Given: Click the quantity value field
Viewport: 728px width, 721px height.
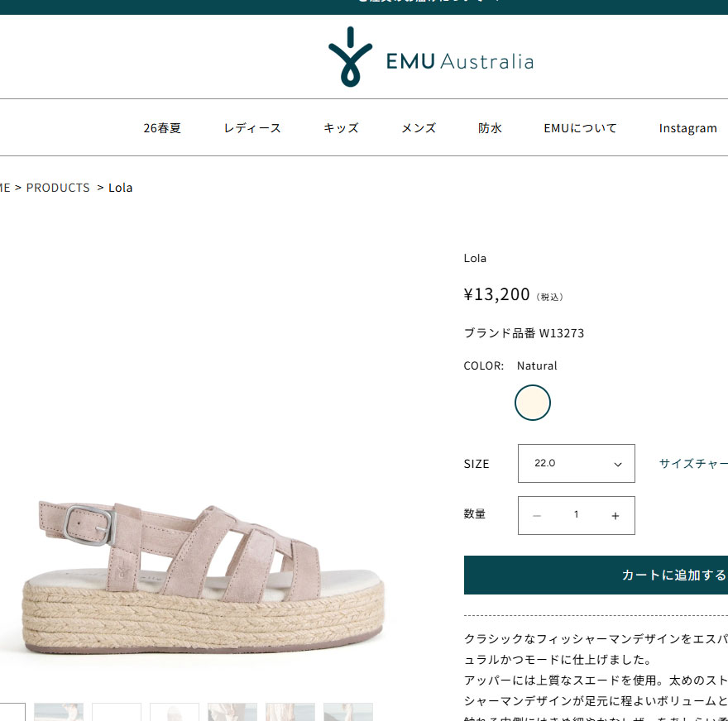Looking at the screenshot, I should click(x=576, y=514).
